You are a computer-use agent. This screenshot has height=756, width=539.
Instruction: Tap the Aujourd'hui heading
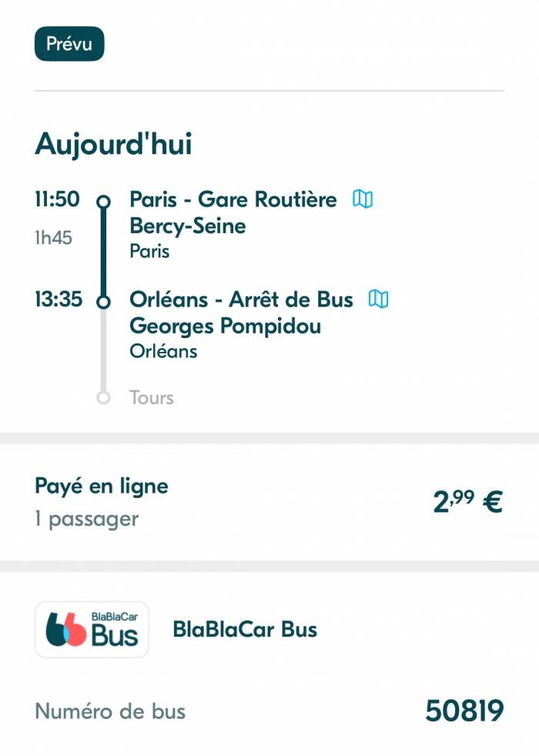[113, 144]
